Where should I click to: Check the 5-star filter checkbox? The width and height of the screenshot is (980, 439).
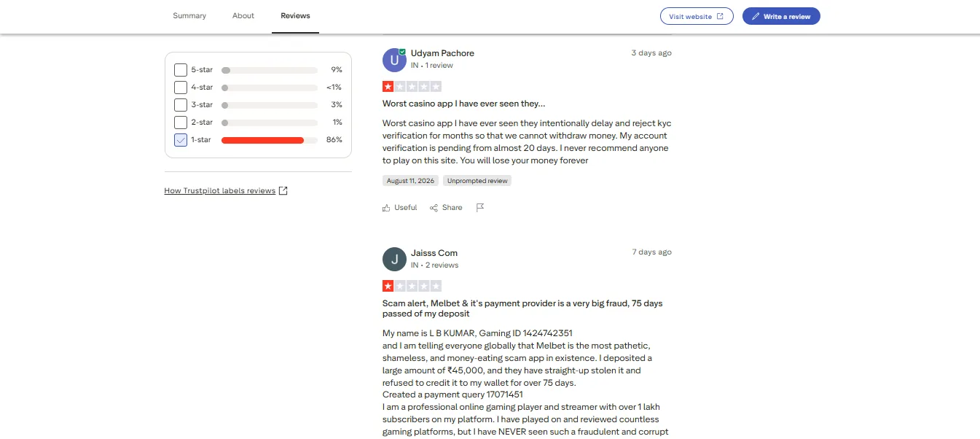pyautogui.click(x=181, y=70)
